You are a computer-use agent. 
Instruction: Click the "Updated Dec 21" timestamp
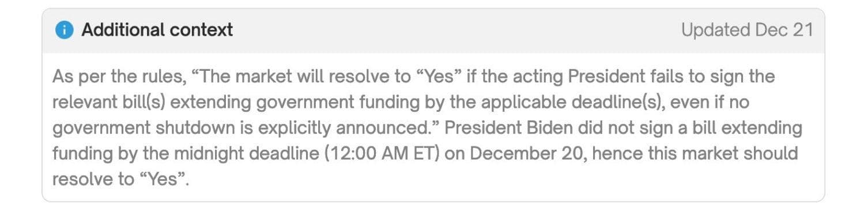click(747, 30)
